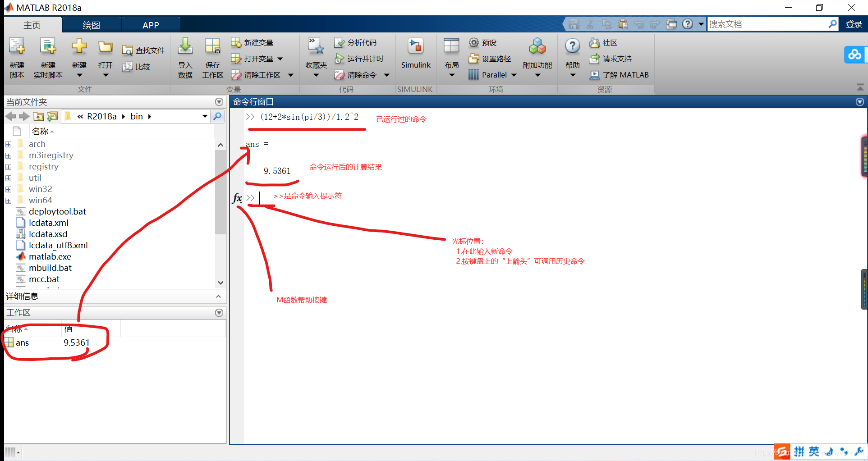Click the browse for folder icon

point(53,117)
